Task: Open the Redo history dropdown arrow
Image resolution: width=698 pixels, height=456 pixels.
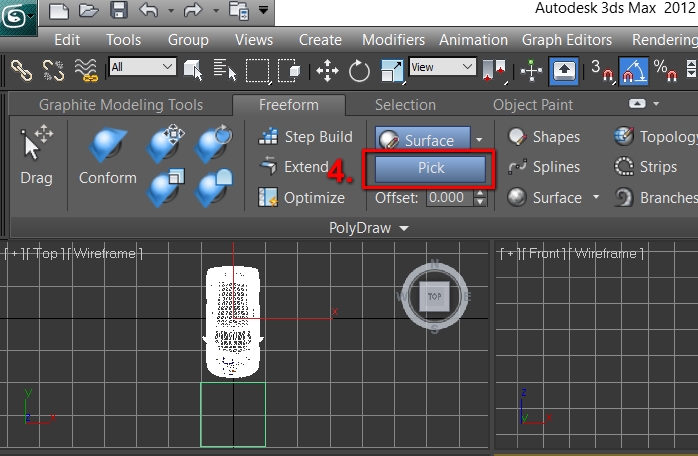Action: [216, 10]
